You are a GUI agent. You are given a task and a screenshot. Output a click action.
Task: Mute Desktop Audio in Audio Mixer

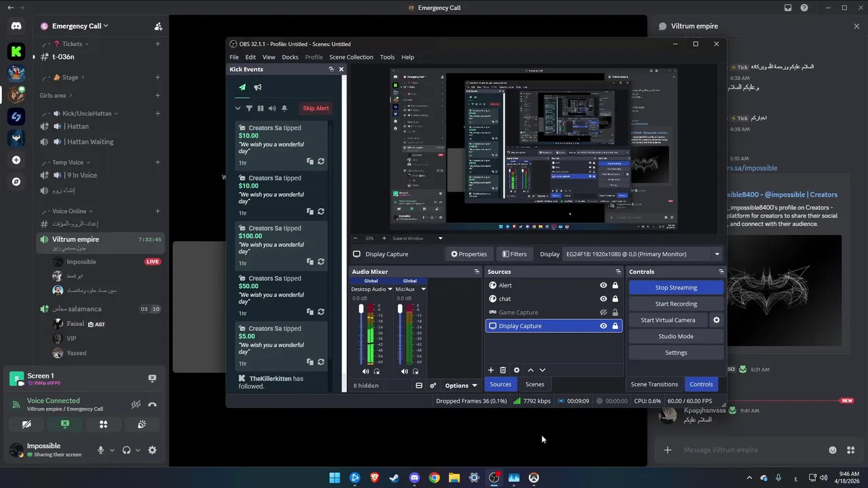(366, 371)
